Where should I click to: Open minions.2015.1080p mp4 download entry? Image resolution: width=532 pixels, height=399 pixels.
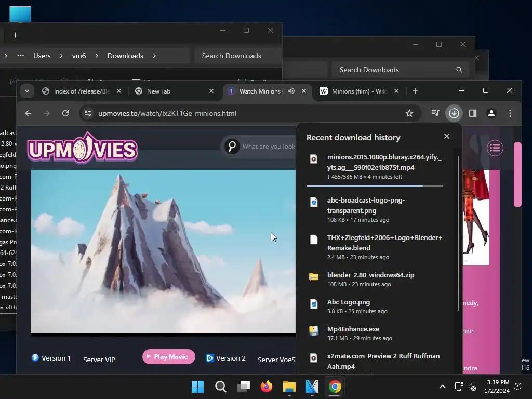point(375,167)
